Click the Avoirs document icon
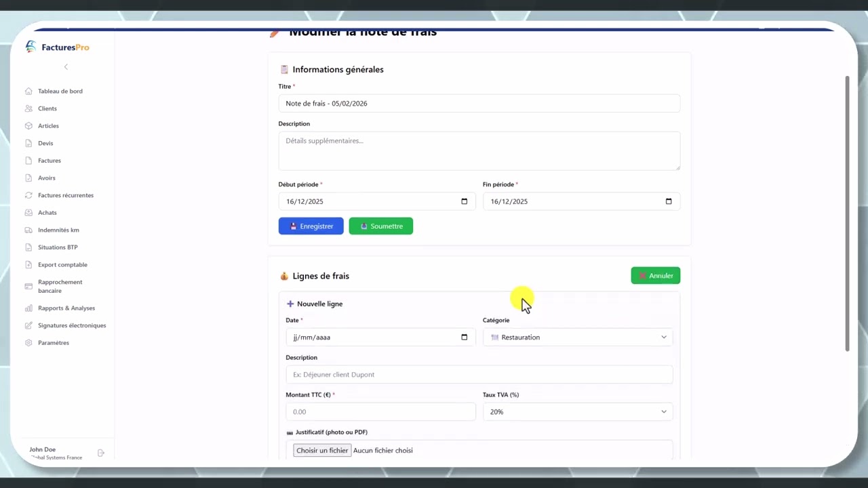 (28, 178)
